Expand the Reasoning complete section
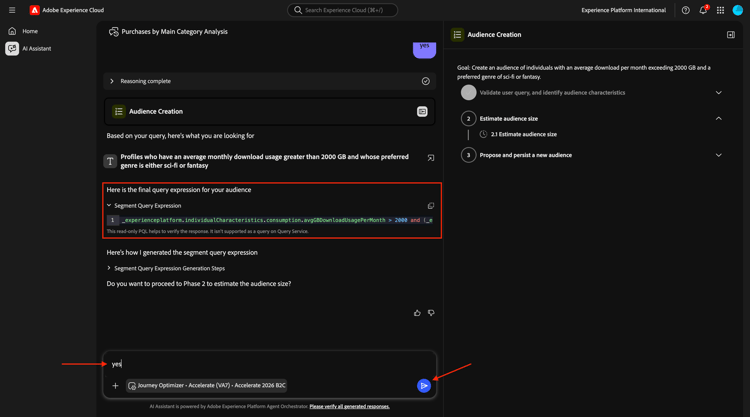Viewport: 750px width, 417px height. point(269,81)
